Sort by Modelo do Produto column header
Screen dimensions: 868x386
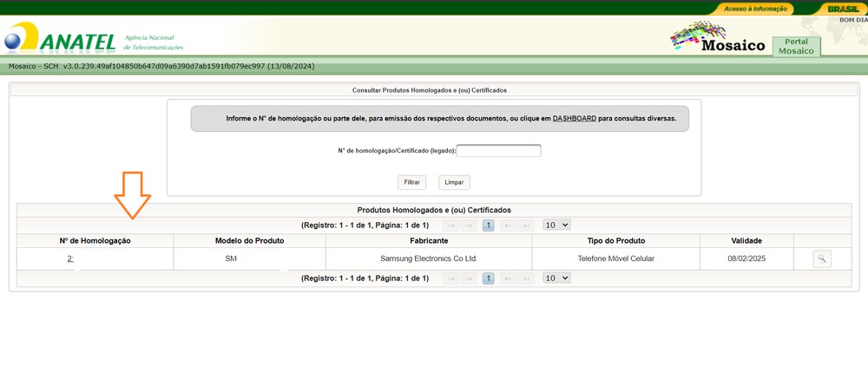pyautogui.click(x=250, y=240)
